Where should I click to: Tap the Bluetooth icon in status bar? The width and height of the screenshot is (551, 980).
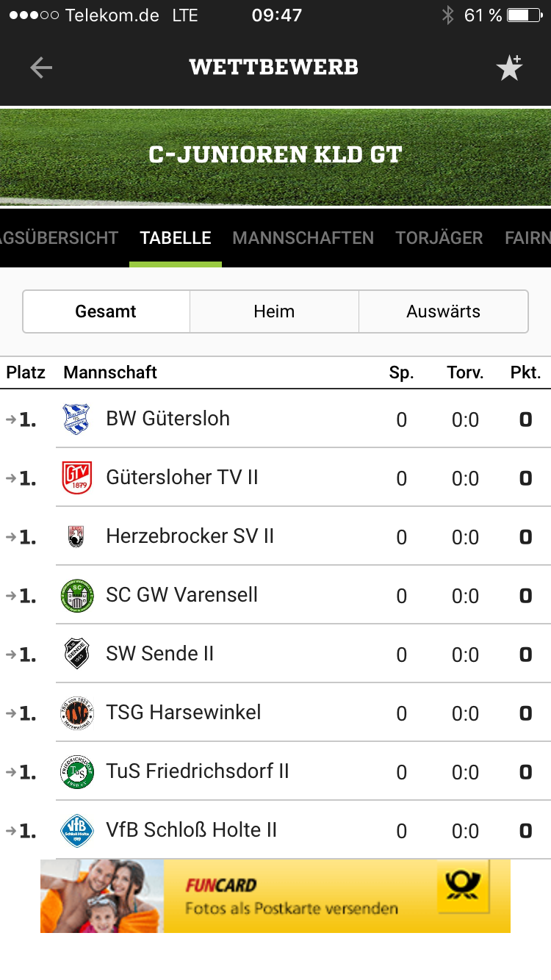pos(447,15)
